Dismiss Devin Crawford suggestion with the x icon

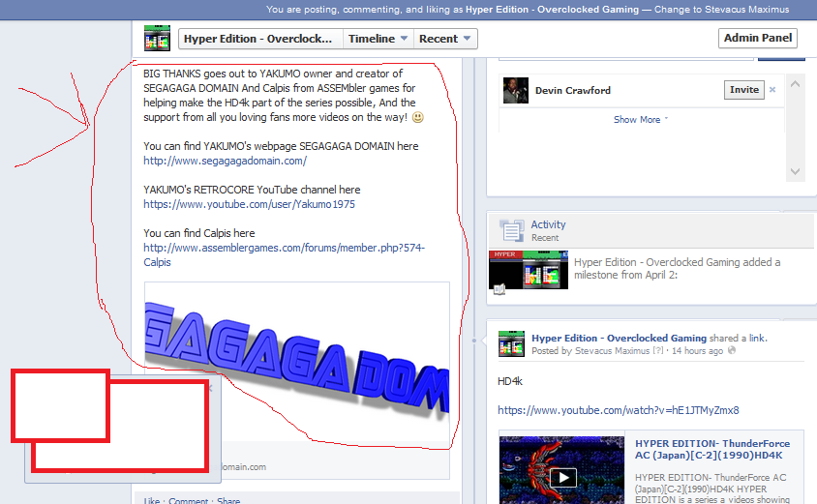coord(772,90)
